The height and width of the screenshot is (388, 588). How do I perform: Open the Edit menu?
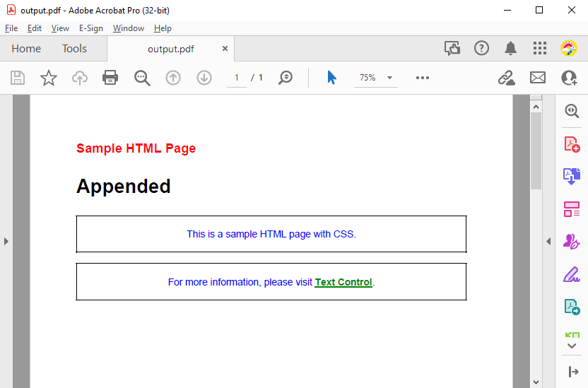point(35,28)
